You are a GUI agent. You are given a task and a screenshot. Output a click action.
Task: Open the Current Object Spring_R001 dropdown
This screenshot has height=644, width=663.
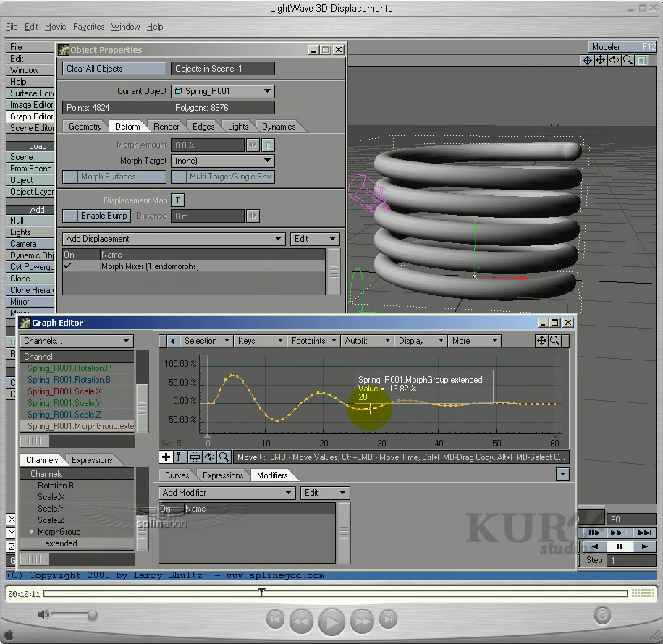point(223,91)
